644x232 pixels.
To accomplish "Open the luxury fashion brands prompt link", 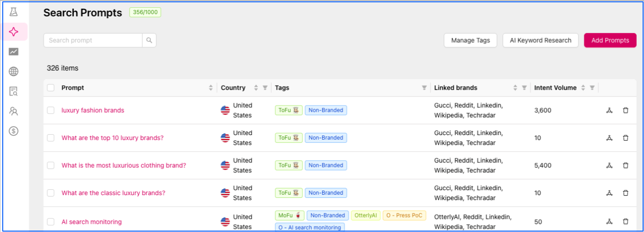I will [93, 110].
